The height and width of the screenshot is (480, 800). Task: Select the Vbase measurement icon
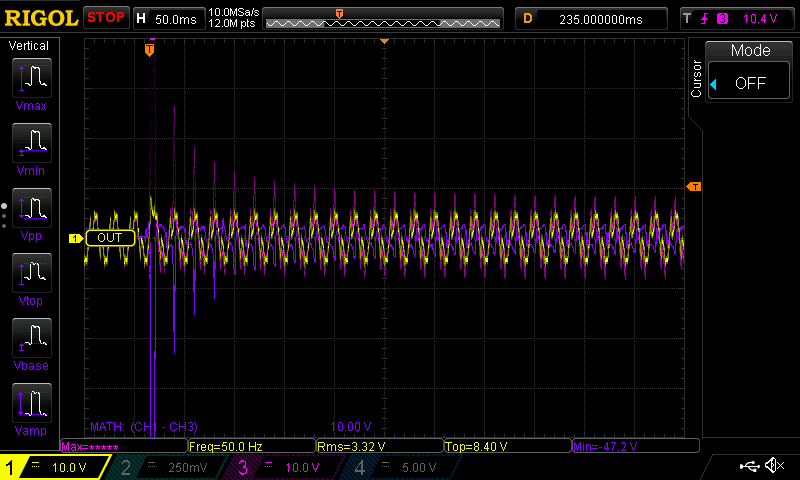tap(31, 338)
